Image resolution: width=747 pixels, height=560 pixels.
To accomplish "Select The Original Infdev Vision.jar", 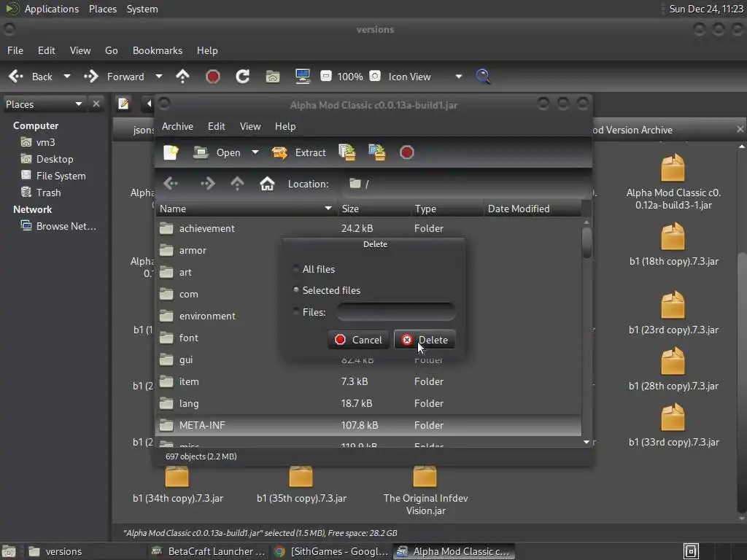I will coord(425,491).
